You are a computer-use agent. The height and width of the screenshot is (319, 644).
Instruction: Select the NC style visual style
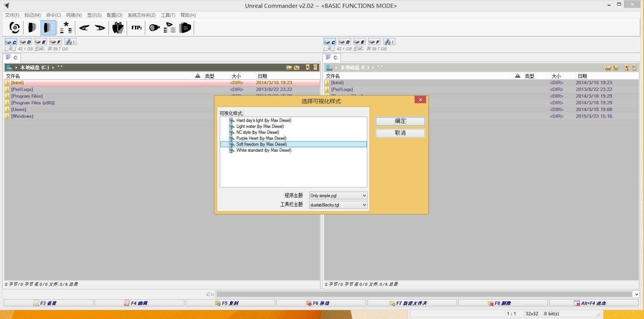click(x=294, y=132)
